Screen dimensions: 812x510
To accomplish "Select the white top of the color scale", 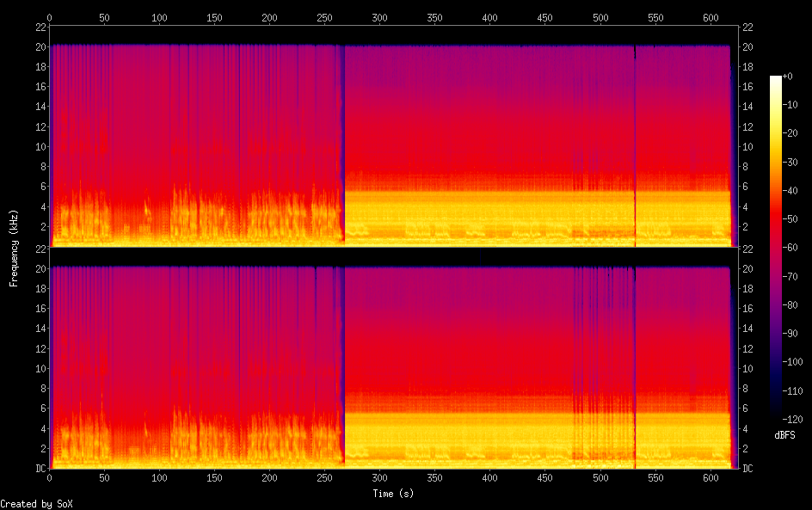I will [776, 79].
